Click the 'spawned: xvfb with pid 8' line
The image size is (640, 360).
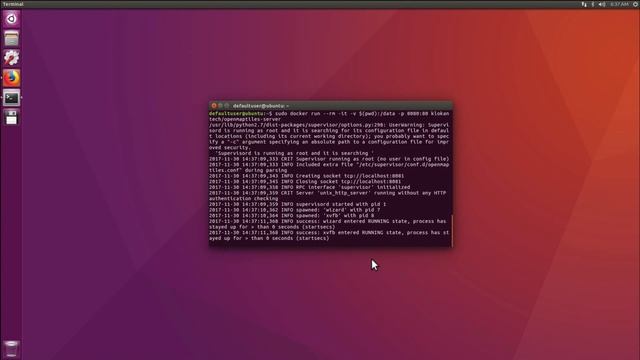[x=292, y=216]
